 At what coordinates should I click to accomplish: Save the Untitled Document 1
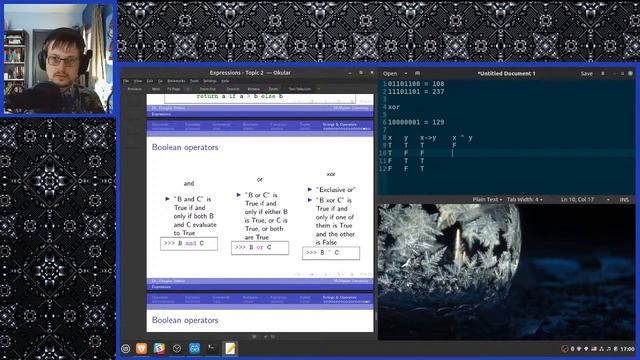(x=587, y=73)
